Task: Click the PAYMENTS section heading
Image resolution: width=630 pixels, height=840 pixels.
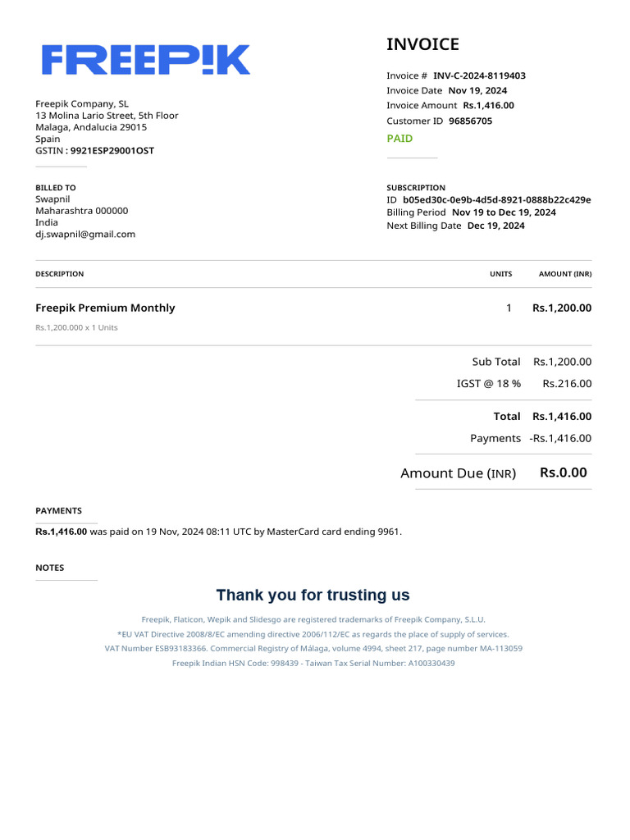Action: [58, 510]
